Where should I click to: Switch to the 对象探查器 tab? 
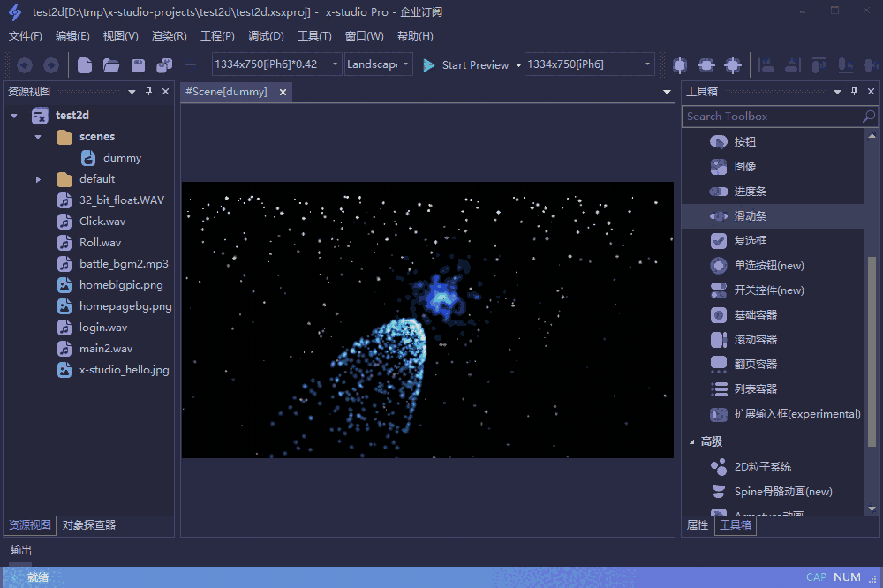point(88,525)
